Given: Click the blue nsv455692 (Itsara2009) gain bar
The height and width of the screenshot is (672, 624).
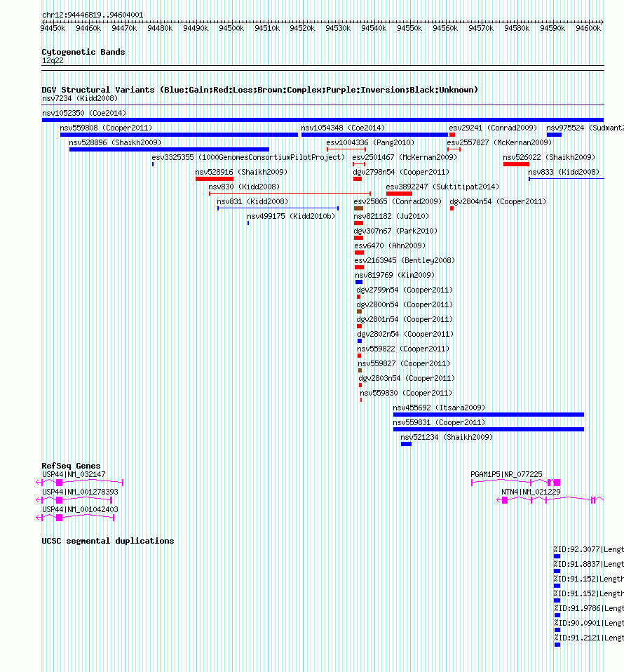Looking at the screenshot, I should click(x=488, y=415).
